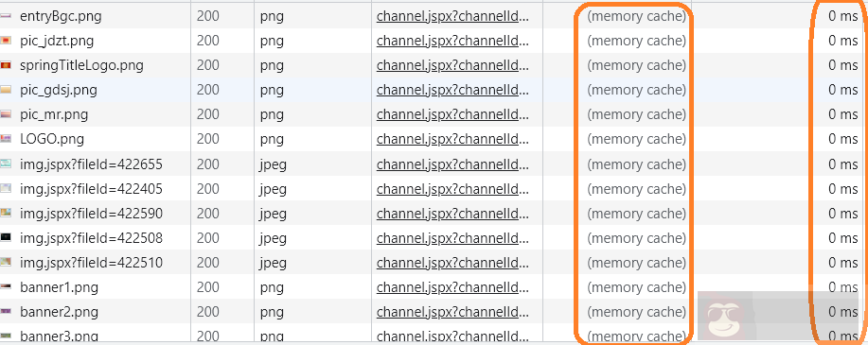Open initiator link in banner2.png row
This screenshot has width=868, height=345.
(x=452, y=312)
